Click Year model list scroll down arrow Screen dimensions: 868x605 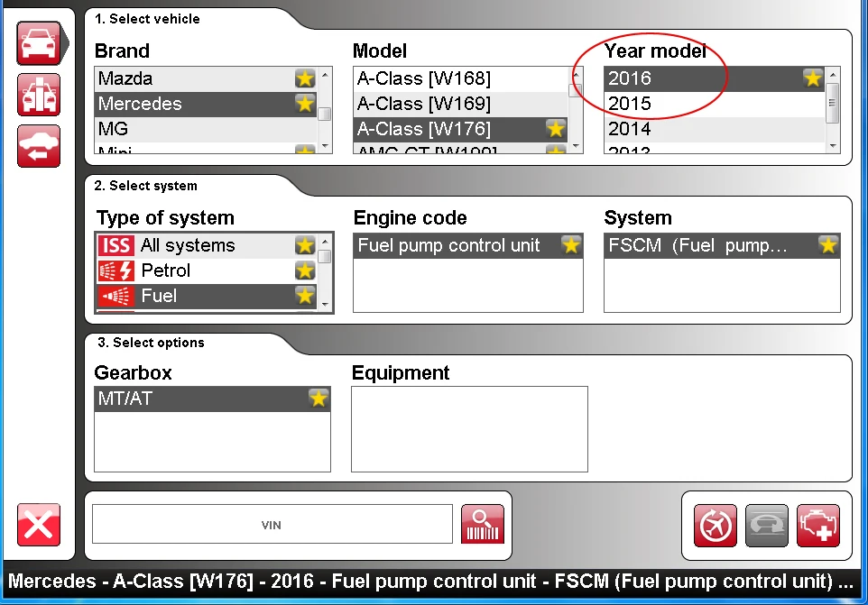click(x=833, y=146)
